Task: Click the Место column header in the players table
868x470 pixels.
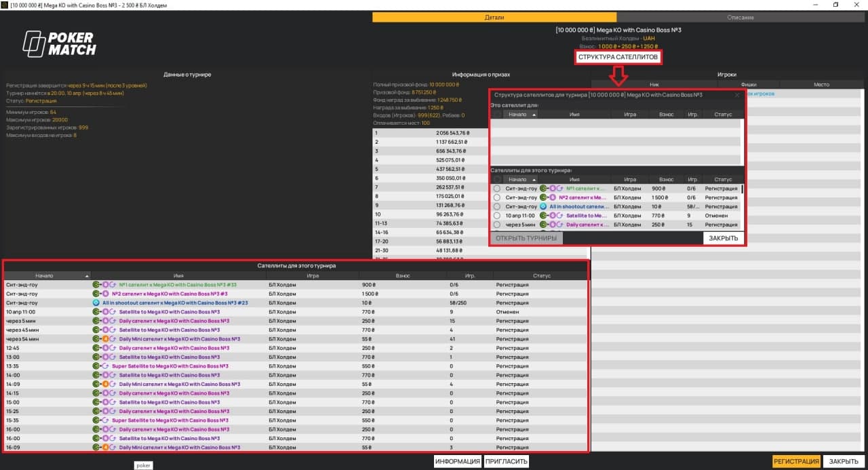Action: 821,85
